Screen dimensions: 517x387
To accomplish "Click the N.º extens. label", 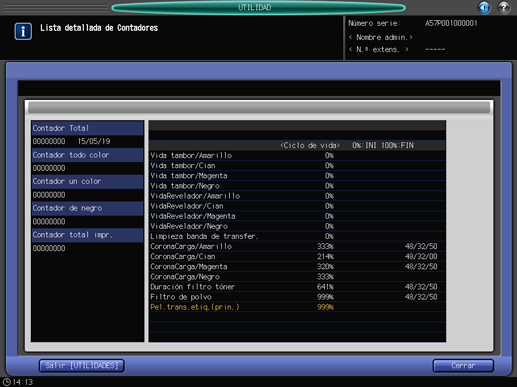I will (379, 50).
